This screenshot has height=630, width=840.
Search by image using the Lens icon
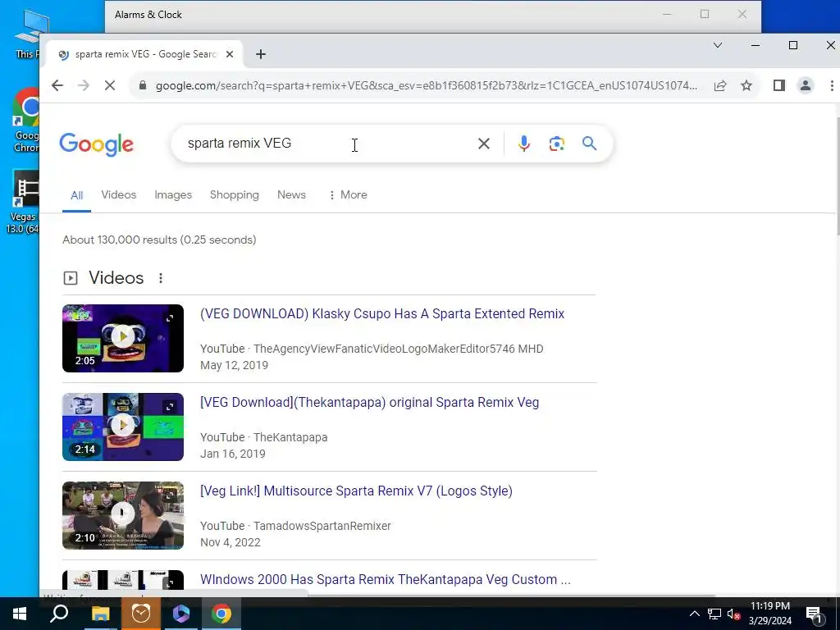point(557,144)
